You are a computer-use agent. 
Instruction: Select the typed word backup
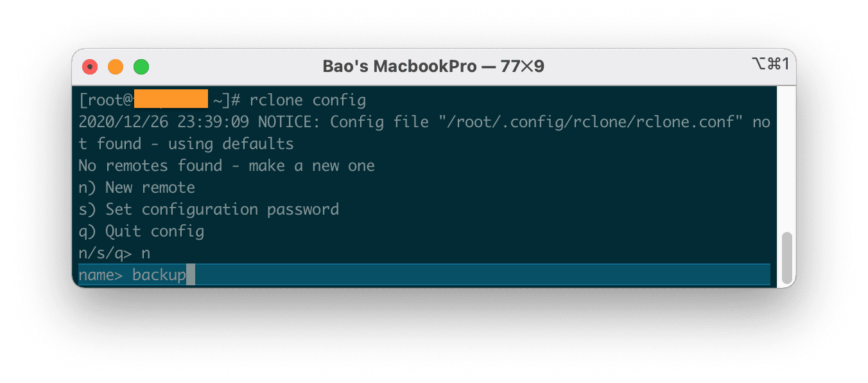point(158,274)
